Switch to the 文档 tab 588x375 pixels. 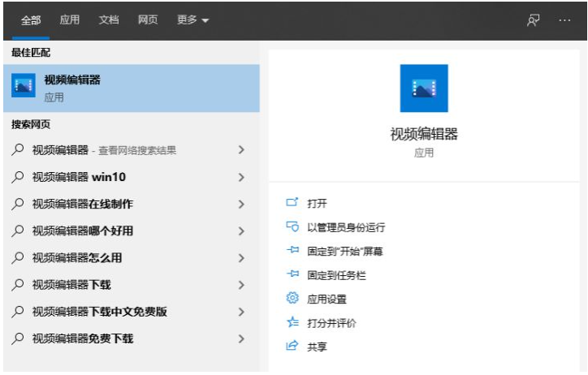109,19
